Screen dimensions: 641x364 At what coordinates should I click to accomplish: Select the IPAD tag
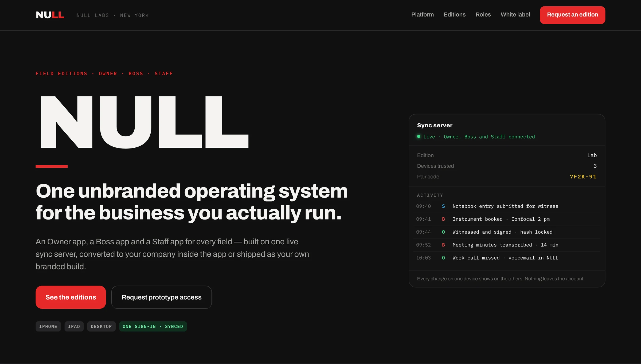(x=74, y=326)
